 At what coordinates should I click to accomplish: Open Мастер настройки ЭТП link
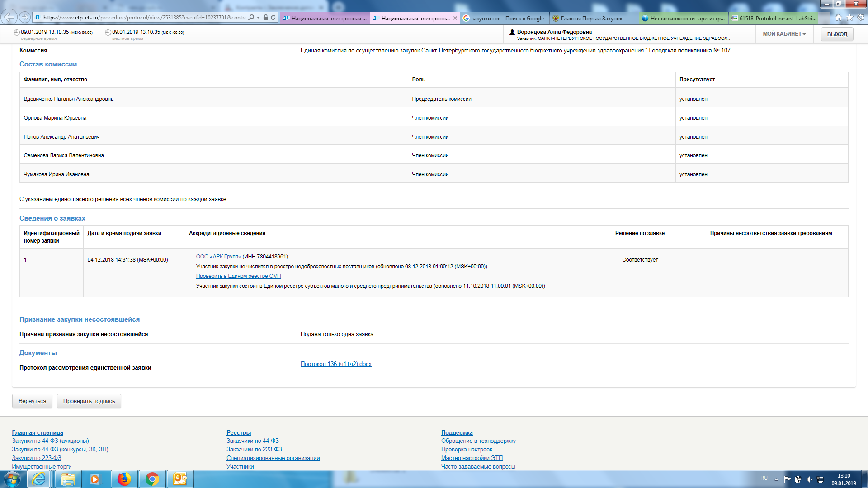472,458
